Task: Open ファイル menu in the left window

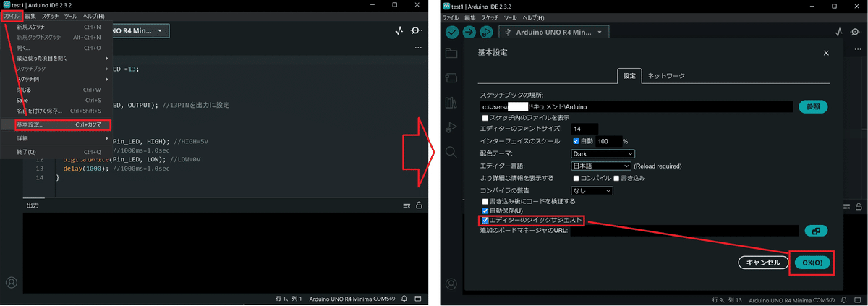Action: [10, 15]
